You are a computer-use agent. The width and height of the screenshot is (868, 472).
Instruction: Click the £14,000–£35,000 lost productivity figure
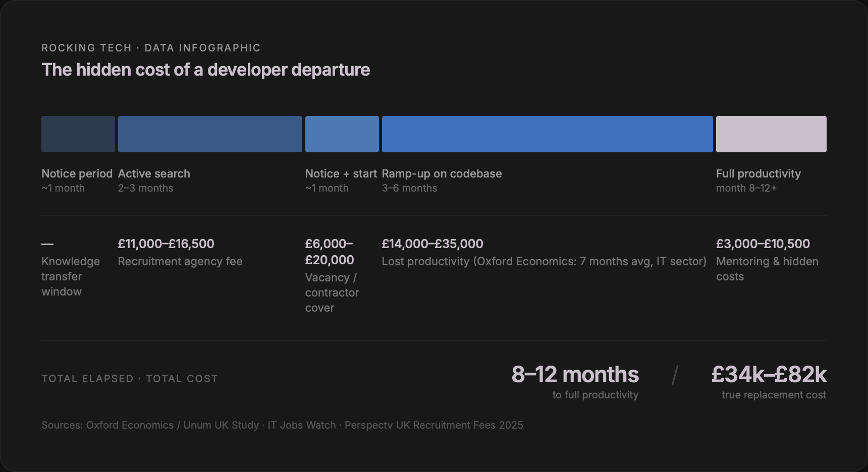432,244
